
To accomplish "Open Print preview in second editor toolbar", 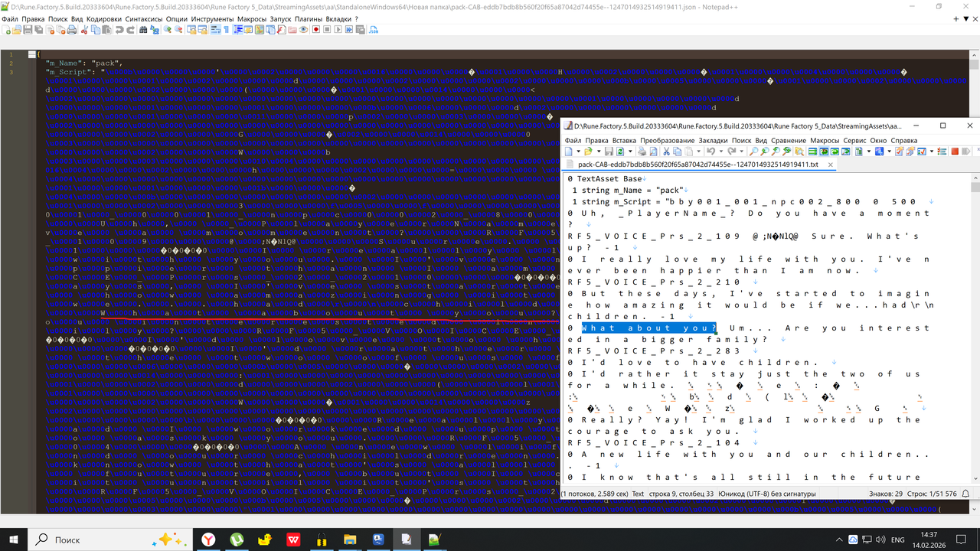I will coord(653,152).
